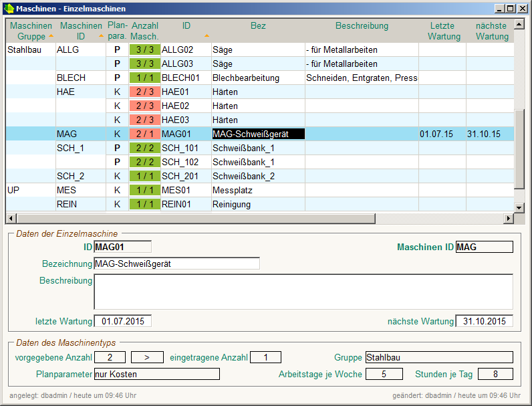
Task: Click the Blechbearbeitung designation cell
Action: click(x=258, y=78)
